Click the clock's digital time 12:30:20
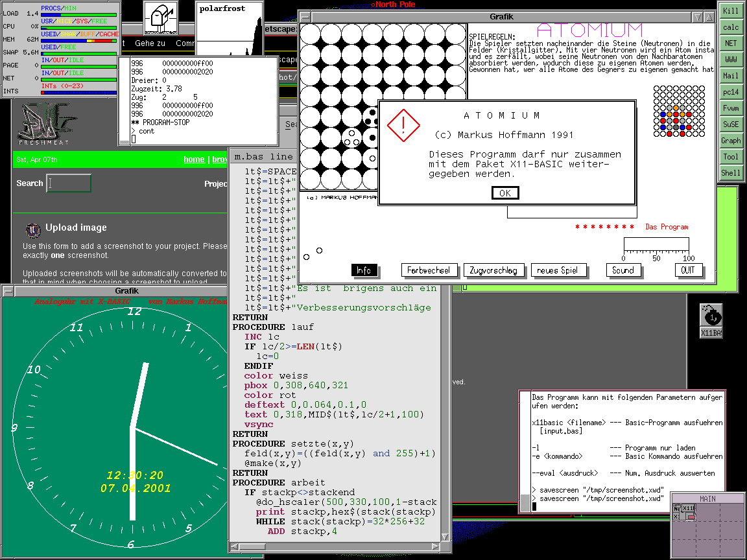The height and width of the screenshot is (560, 747). pos(135,475)
